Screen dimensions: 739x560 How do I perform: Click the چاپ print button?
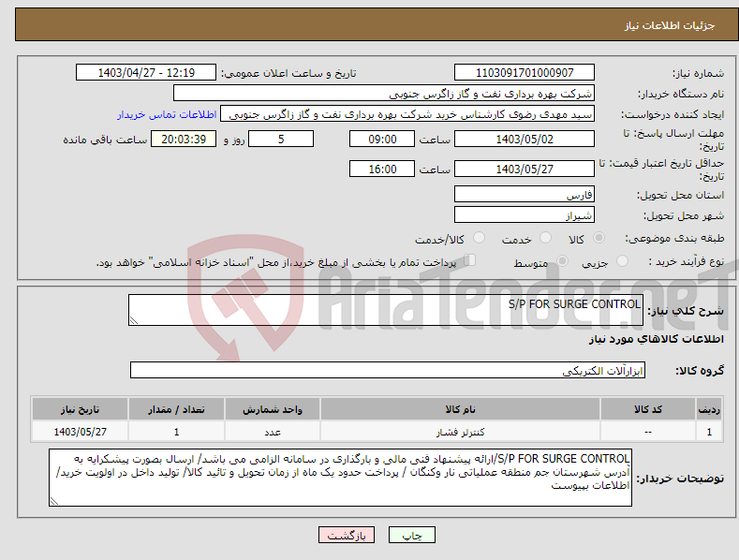pyautogui.click(x=412, y=536)
